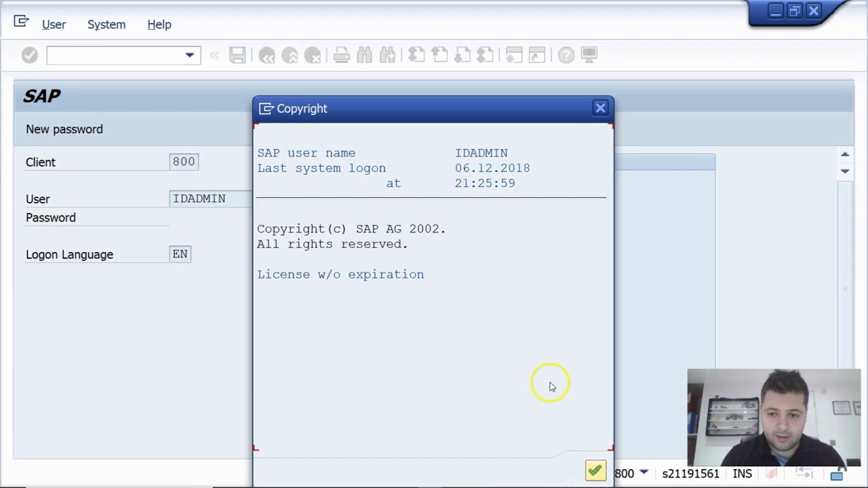The height and width of the screenshot is (488, 868).
Task: Click the Cancel toolbar icon
Action: click(313, 55)
